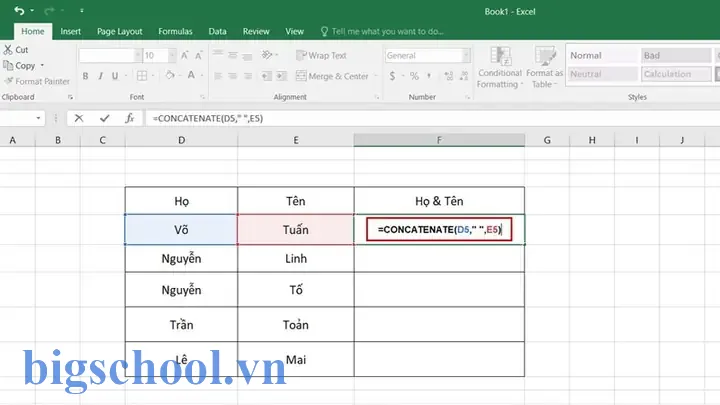Viewport: 720px width, 405px height.
Task: Open the Formulas ribbon tab
Action: [x=175, y=31]
